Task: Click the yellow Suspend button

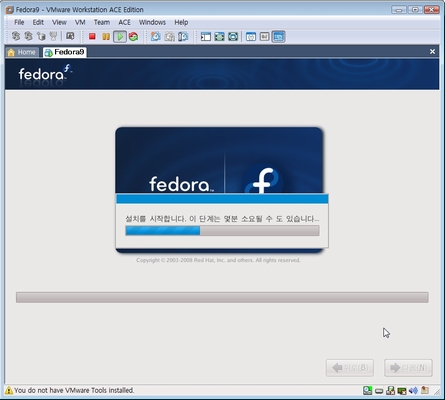Action: click(x=106, y=36)
